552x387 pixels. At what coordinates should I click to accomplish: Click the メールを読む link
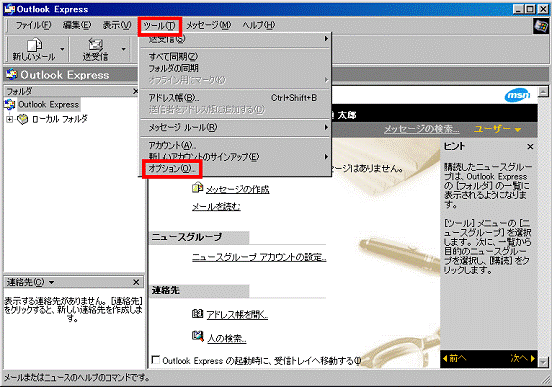pyautogui.click(x=216, y=206)
